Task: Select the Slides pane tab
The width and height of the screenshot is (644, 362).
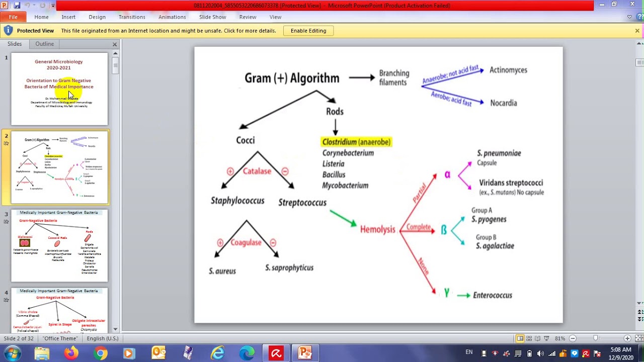Action: tap(15, 44)
